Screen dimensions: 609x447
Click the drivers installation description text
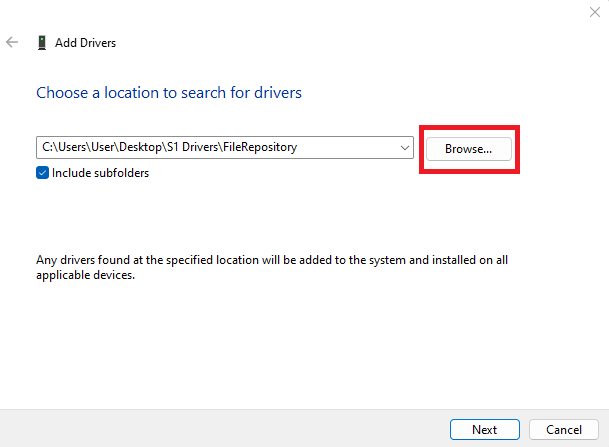272,267
